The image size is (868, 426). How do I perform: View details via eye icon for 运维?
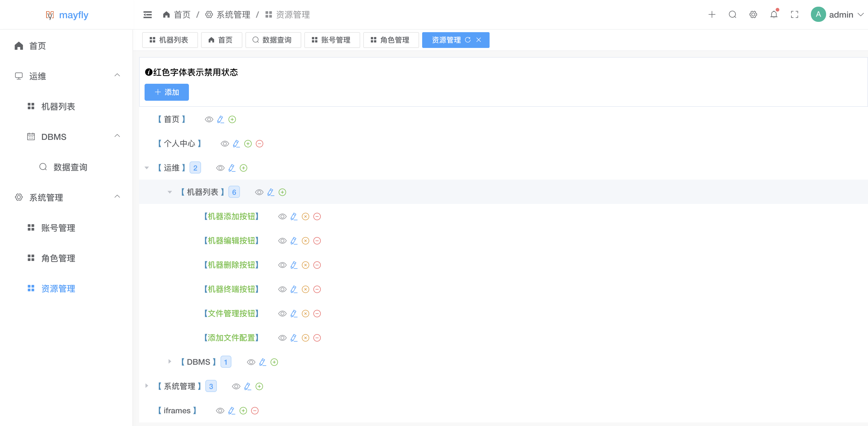[x=220, y=168]
